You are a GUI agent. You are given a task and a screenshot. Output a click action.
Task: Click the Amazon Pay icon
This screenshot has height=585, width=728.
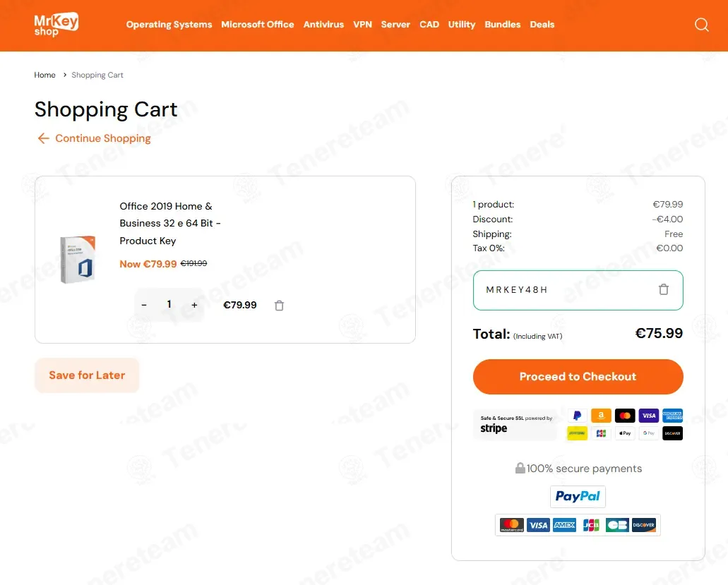coord(601,416)
